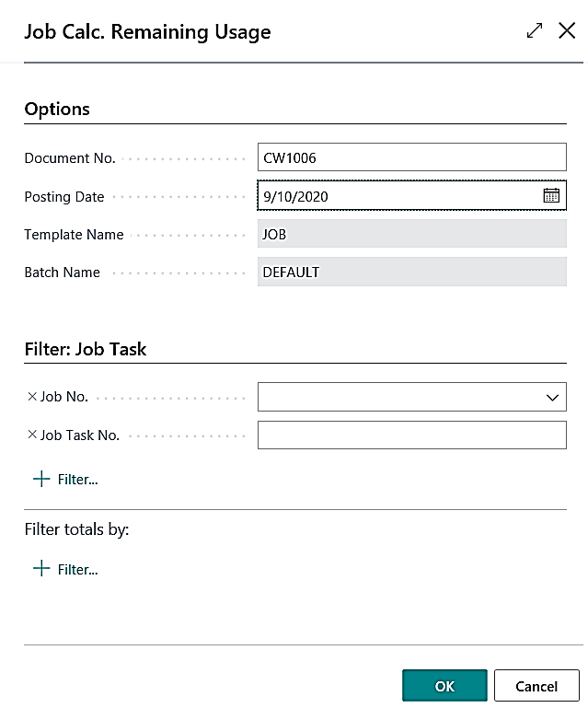Remove the Job No. filter
This screenshot has height=708, width=588.
pos(32,397)
